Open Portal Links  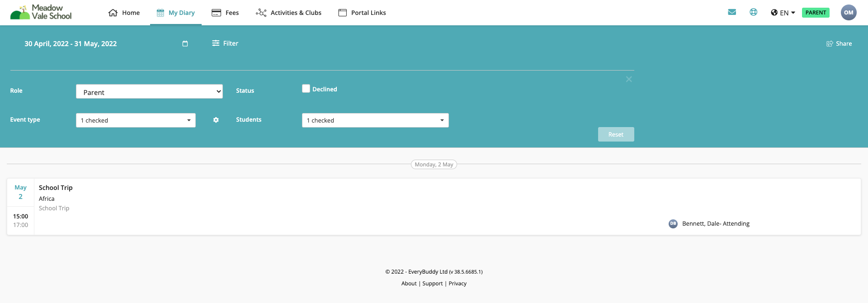362,13
